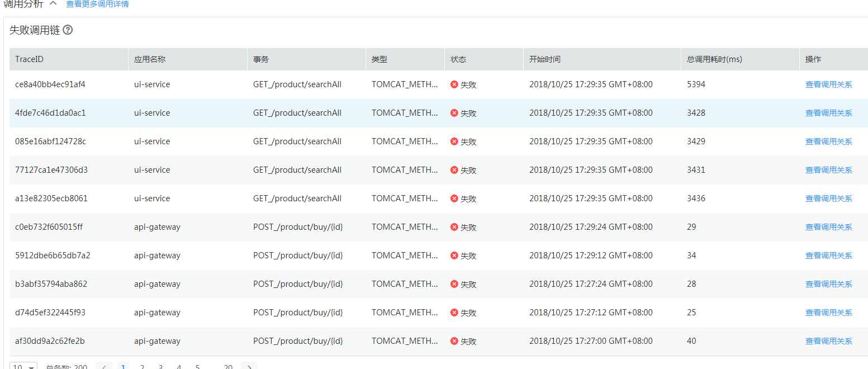Image resolution: width=868 pixels, height=369 pixels.
Task: Select trace ID af30dd9a2c62fe2b
Action: (x=50, y=341)
